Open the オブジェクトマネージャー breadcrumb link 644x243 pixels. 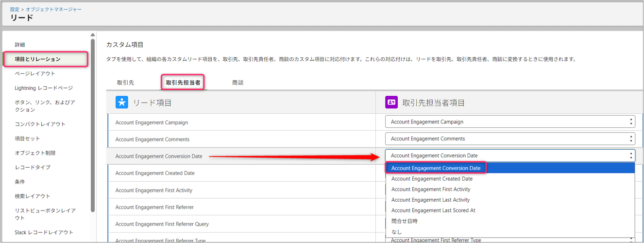[54, 9]
